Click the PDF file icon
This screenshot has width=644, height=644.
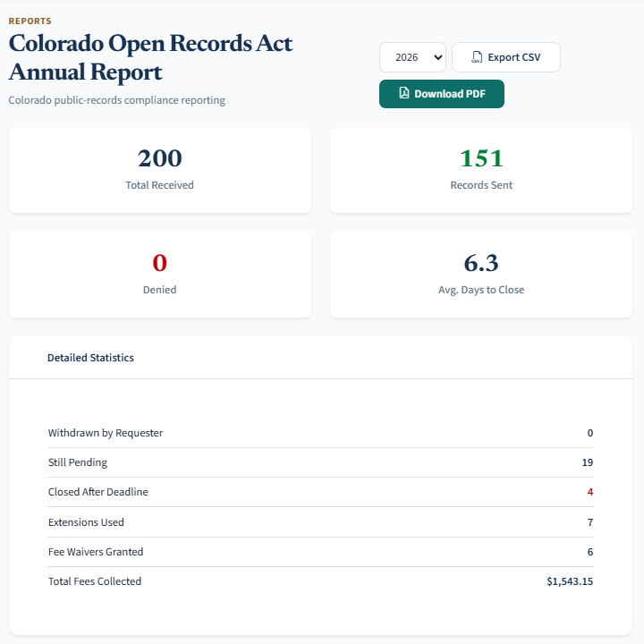[404, 93]
